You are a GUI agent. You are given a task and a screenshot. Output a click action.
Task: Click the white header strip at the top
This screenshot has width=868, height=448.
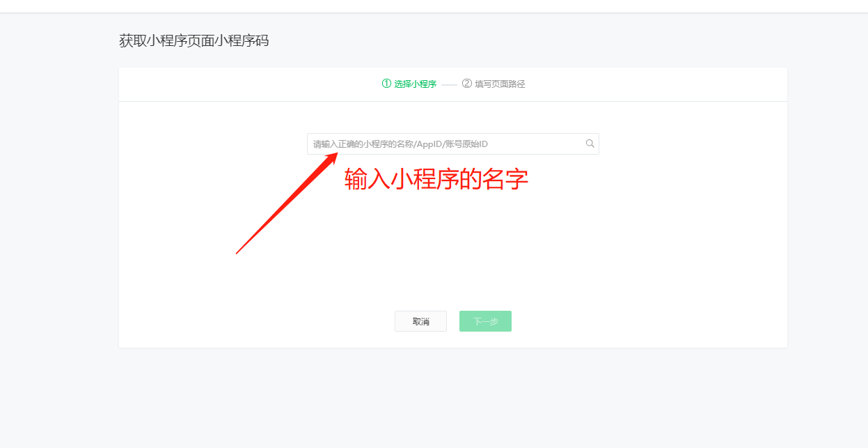pos(434,6)
